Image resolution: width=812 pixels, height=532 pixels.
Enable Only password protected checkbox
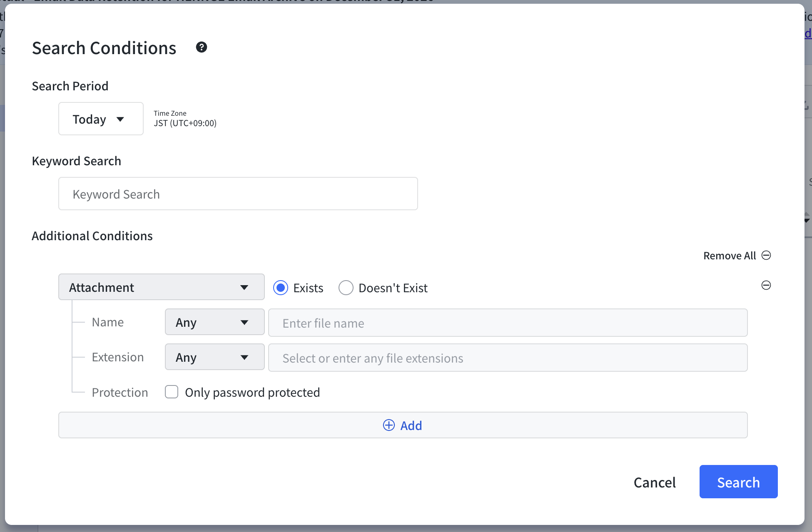(x=172, y=392)
